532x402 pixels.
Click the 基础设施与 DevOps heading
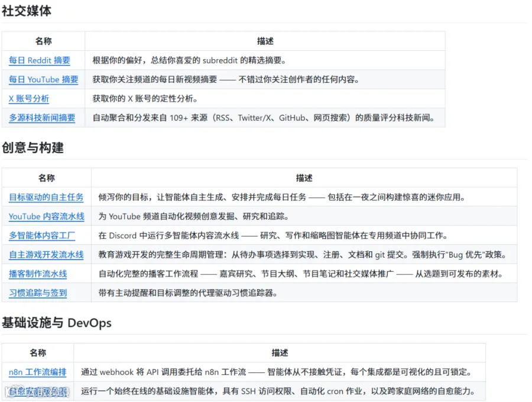point(57,323)
